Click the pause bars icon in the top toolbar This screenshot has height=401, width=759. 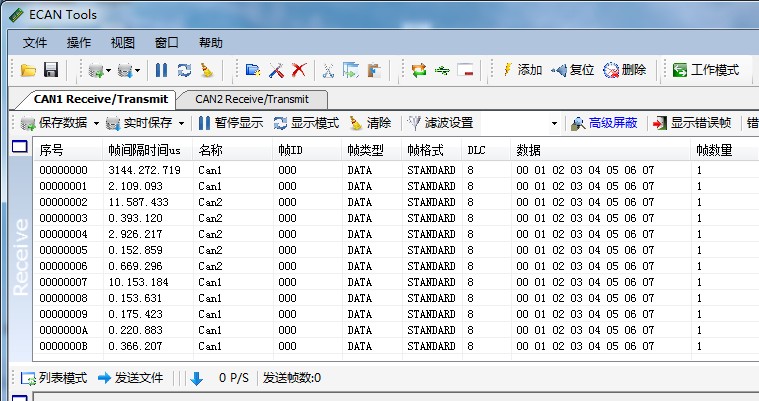(x=161, y=70)
